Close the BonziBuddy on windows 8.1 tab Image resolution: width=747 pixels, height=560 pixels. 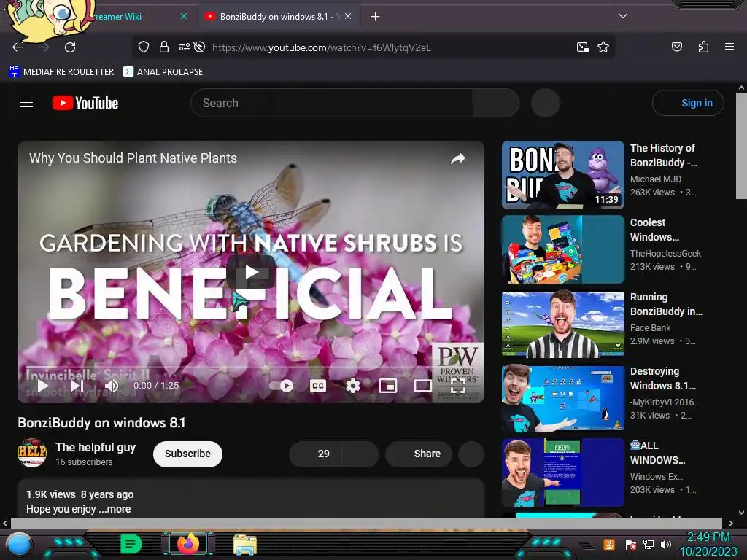tap(348, 16)
